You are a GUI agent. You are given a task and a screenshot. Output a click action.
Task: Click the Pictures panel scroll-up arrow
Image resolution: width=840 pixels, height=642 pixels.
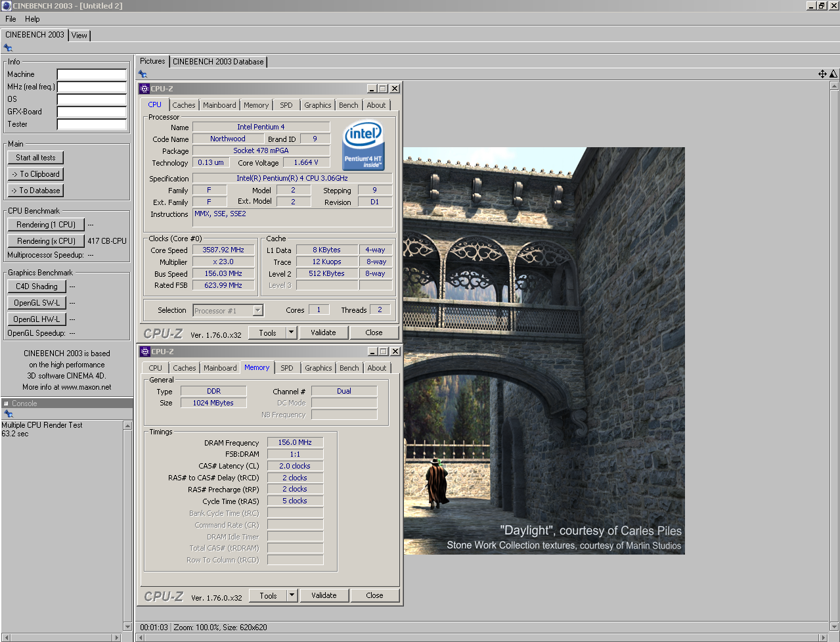point(834,85)
